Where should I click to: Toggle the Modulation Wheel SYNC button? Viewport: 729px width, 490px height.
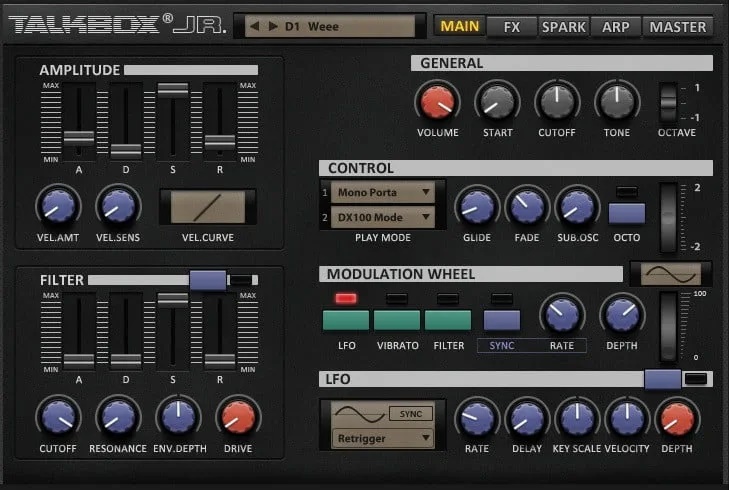tap(502, 320)
